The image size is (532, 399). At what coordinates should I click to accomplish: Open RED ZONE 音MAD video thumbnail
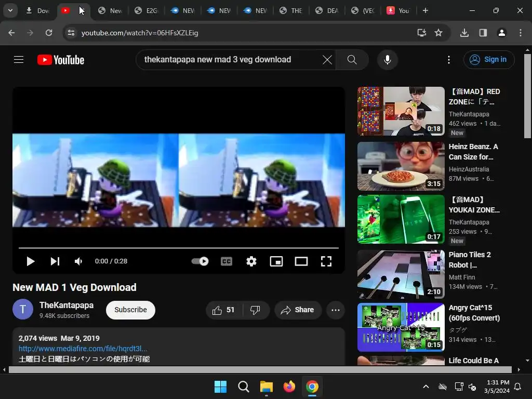pos(401,111)
